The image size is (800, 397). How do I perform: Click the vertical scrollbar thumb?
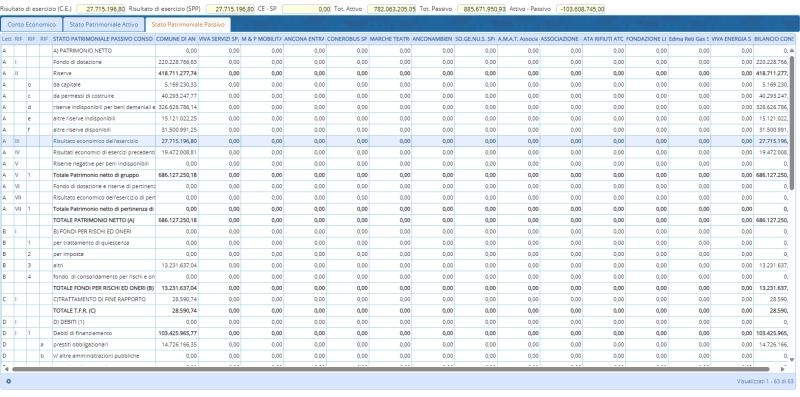tap(792, 122)
